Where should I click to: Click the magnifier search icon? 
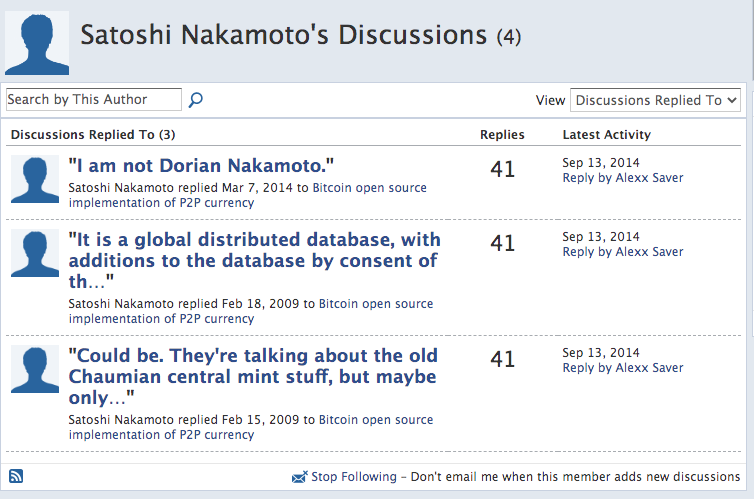point(196,99)
